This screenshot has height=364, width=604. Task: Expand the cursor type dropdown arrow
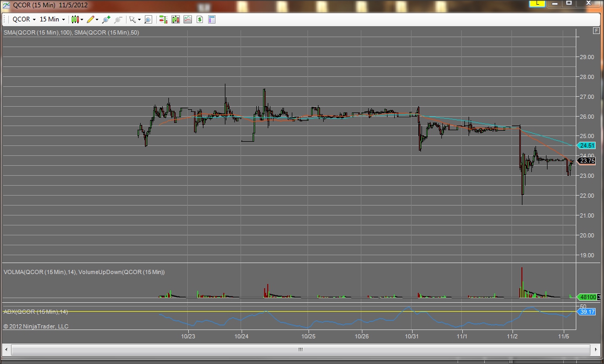point(139,20)
